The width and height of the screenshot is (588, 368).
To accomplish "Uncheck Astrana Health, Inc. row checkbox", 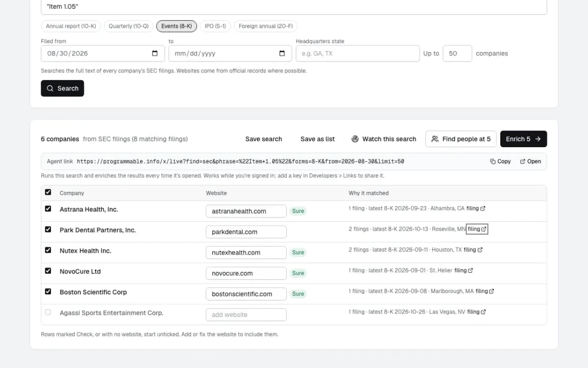I will point(48,209).
